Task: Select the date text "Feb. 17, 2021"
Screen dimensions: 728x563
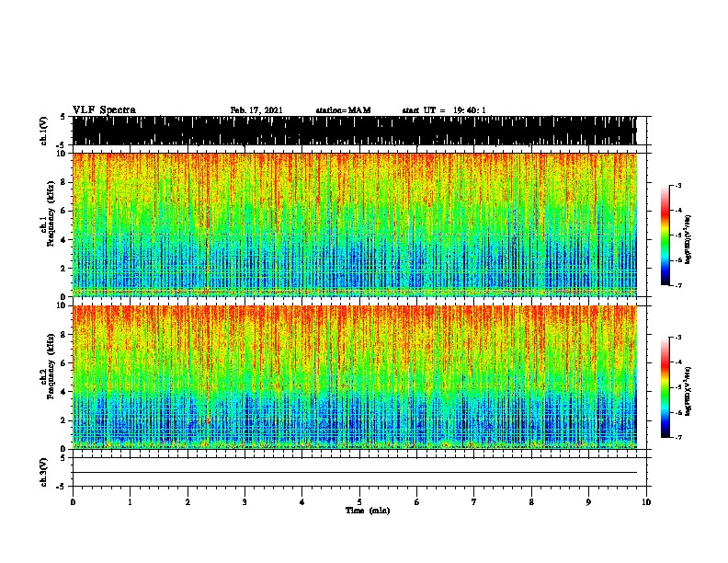Action: click(x=256, y=110)
